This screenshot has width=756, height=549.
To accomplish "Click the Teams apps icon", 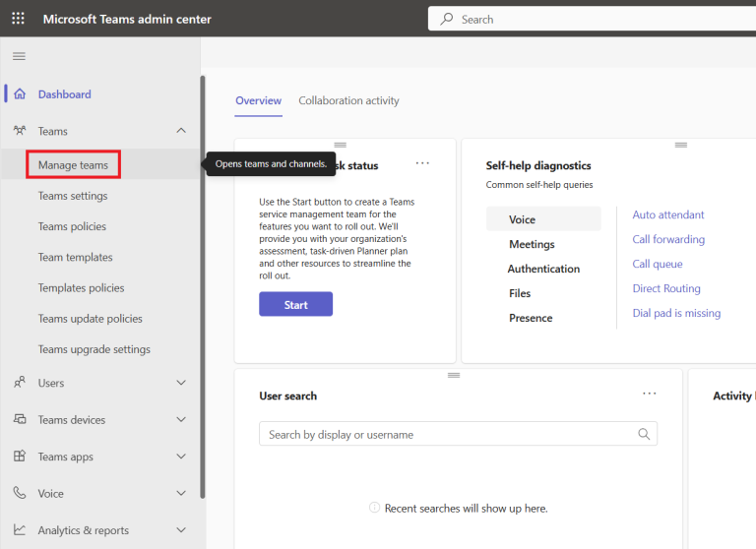I will pyautogui.click(x=20, y=456).
